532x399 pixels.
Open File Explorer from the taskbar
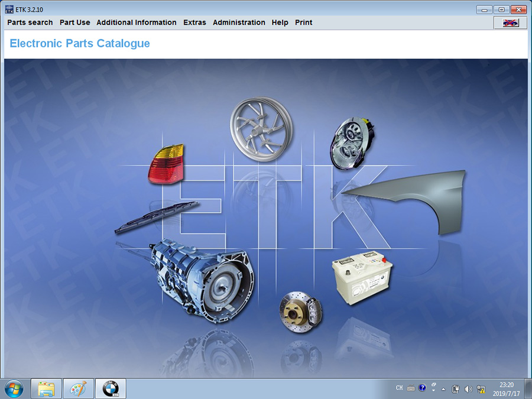pyautogui.click(x=46, y=389)
